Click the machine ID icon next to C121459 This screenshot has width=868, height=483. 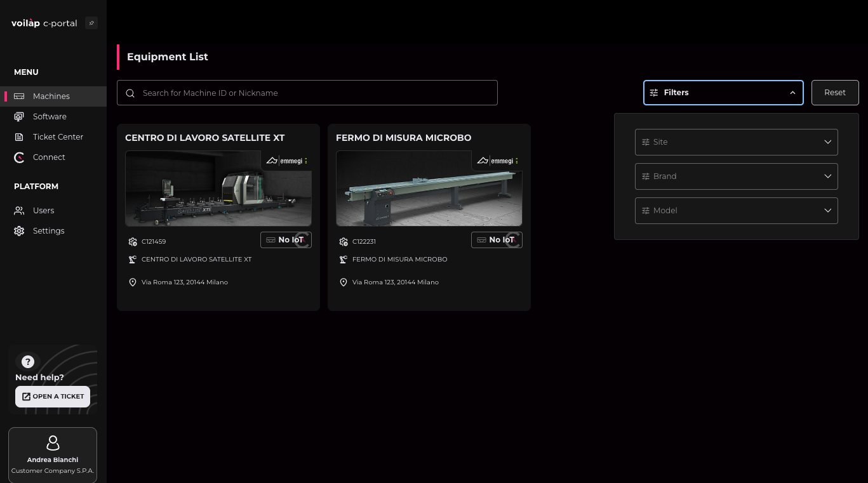pyautogui.click(x=132, y=242)
